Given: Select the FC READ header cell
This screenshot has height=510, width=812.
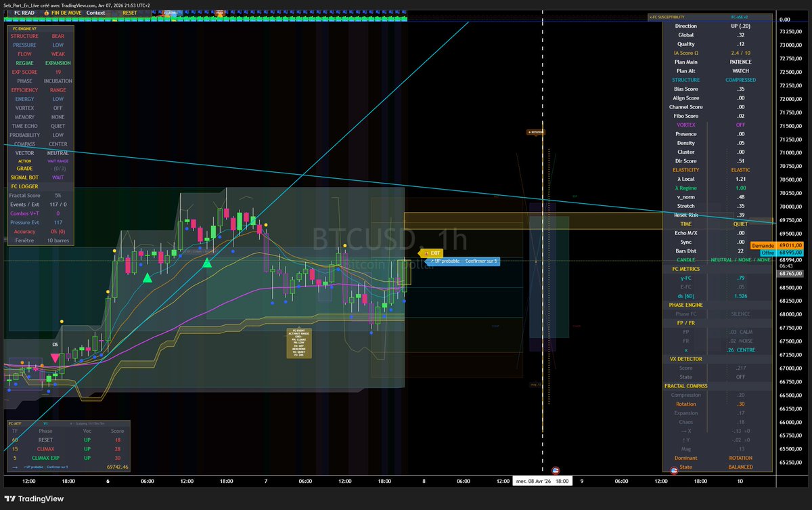Looking at the screenshot, I should (x=23, y=13).
